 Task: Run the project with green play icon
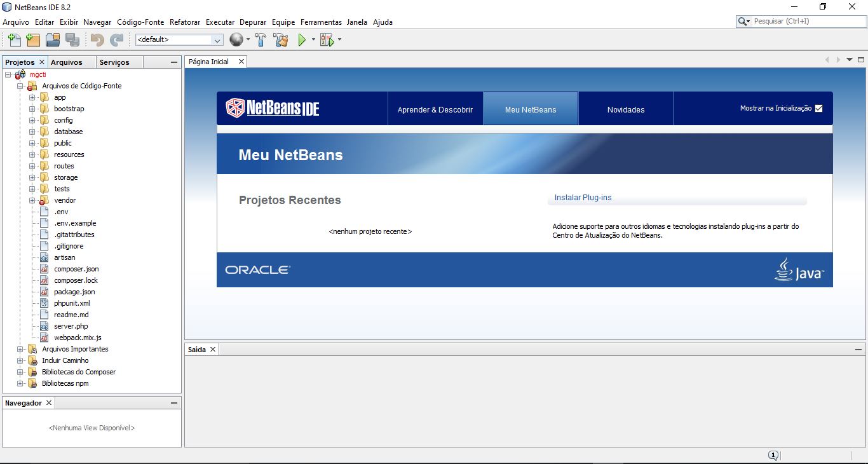302,39
